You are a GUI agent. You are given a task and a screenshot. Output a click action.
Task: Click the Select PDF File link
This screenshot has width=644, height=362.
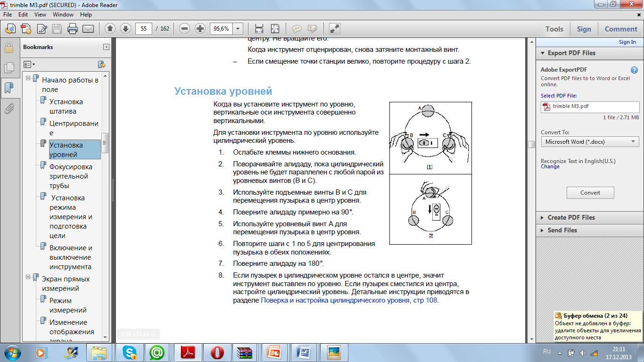pyautogui.click(x=559, y=96)
